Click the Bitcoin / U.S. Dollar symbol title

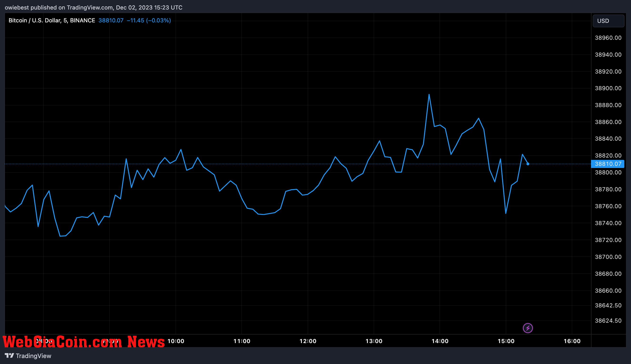[52, 20]
